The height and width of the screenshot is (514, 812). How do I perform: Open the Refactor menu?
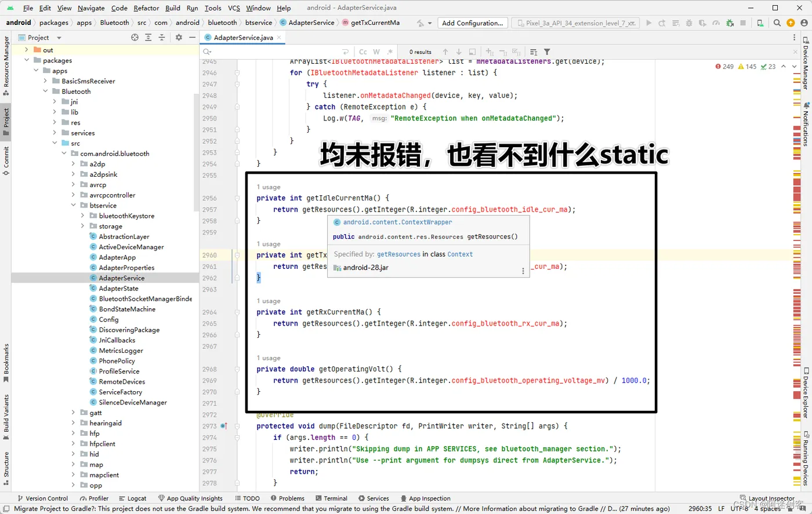click(x=146, y=8)
